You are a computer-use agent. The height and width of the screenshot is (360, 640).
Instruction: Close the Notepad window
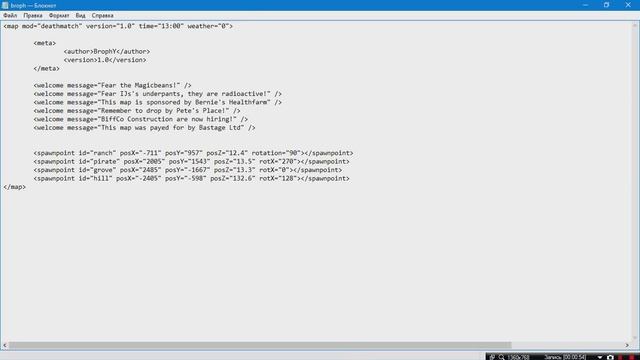(628, 5)
